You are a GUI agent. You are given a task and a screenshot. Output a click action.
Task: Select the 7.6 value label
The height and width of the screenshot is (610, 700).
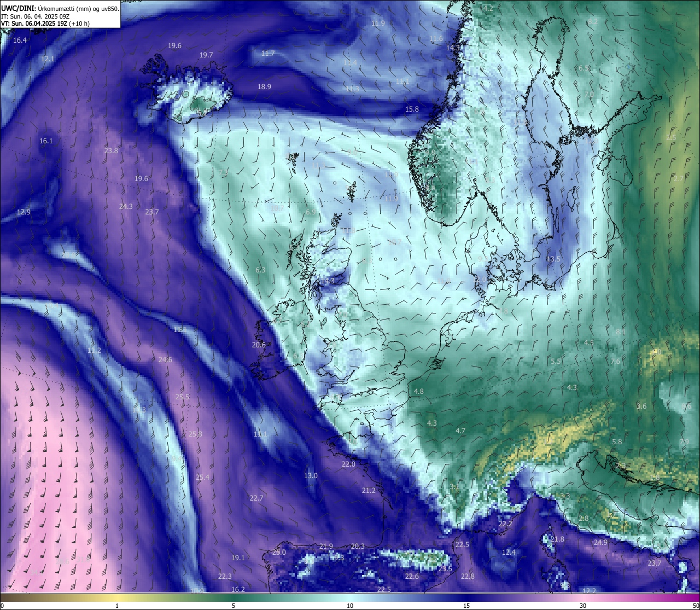(616, 362)
